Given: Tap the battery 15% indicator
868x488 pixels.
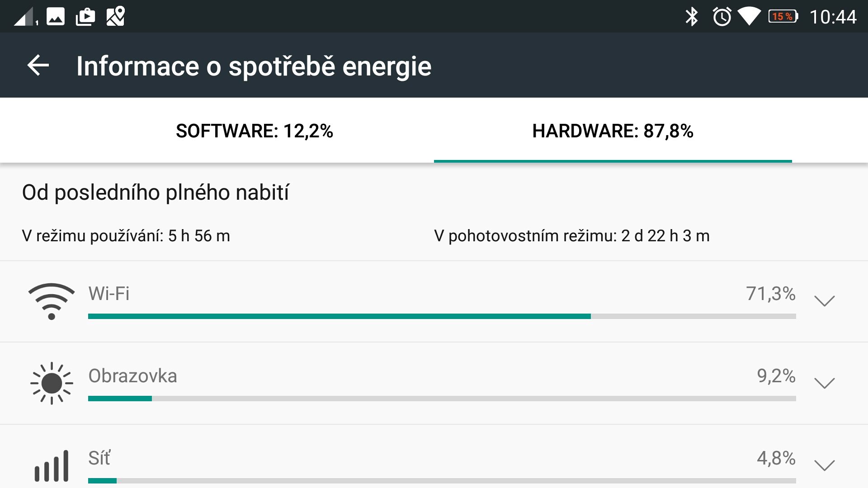Looking at the screenshot, I should (783, 17).
